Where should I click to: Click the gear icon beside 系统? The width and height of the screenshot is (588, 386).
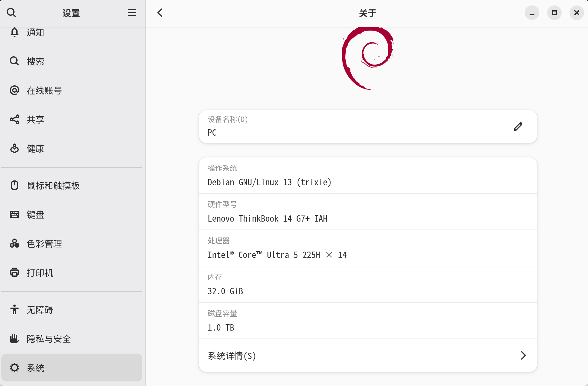click(x=15, y=368)
